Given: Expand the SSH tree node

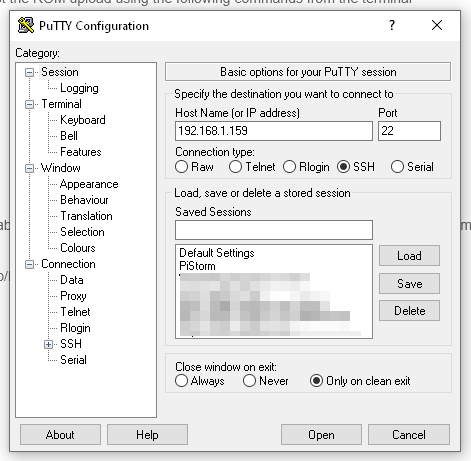Looking at the screenshot, I should (48, 344).
